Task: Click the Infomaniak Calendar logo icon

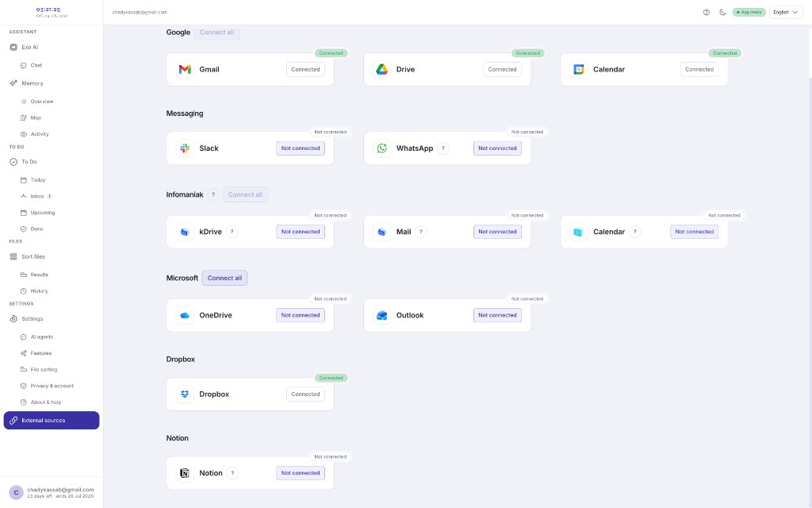Action: pos(578,232)
